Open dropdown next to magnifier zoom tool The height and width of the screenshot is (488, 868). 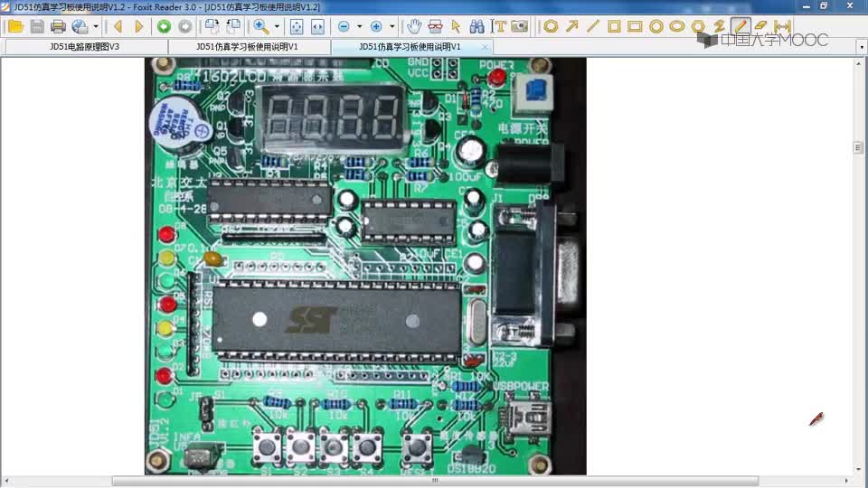[277, 26]
